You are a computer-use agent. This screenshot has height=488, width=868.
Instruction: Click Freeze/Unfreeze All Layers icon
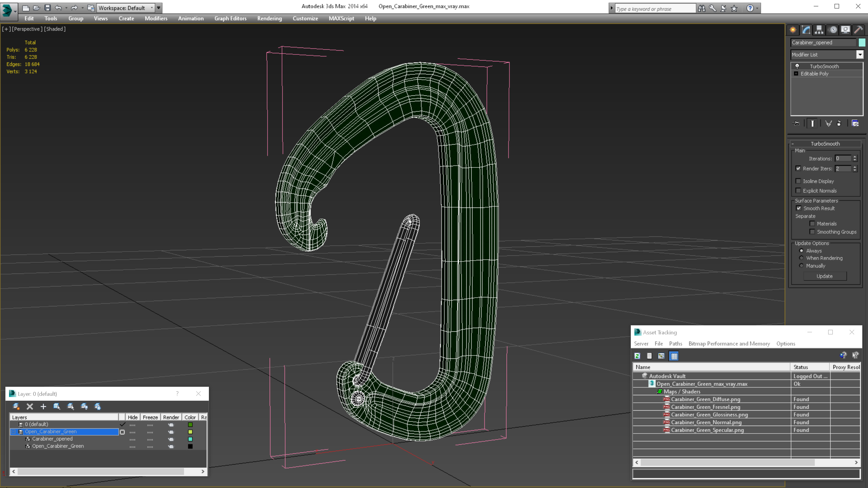[98, 406]
